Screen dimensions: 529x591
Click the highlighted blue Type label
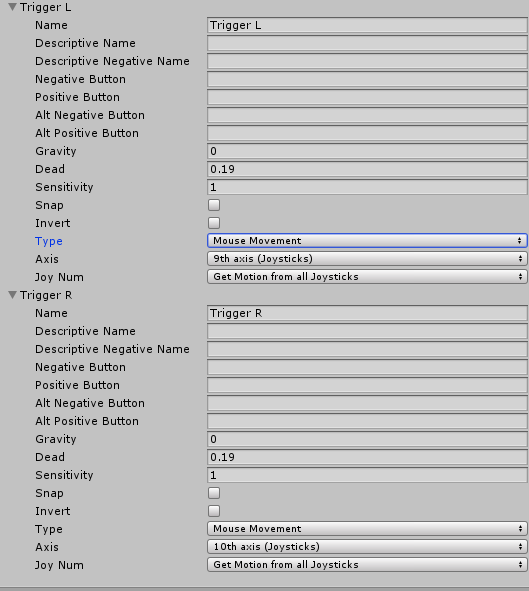(x=49, y=241)
